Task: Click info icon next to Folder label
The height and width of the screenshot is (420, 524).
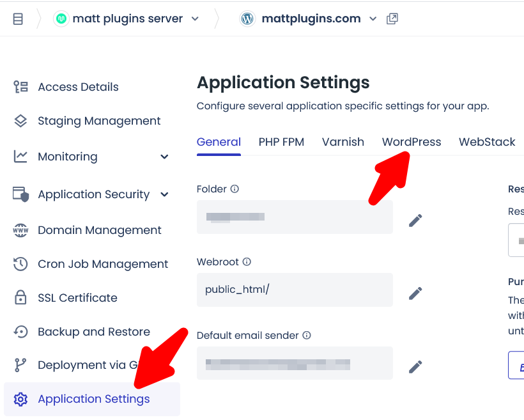Action: pyautogui.click(x=235, y=189)
